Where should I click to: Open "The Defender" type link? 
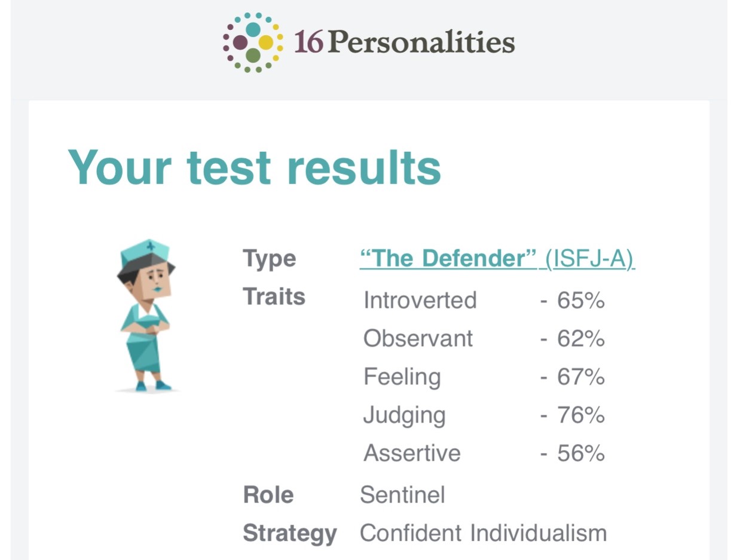(448, 258)
